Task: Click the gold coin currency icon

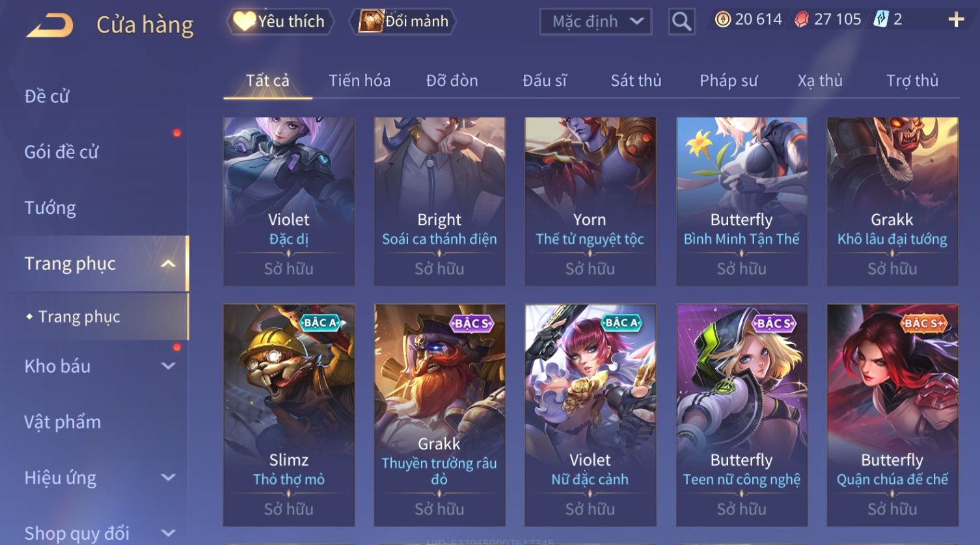Action: click(722, 20)
